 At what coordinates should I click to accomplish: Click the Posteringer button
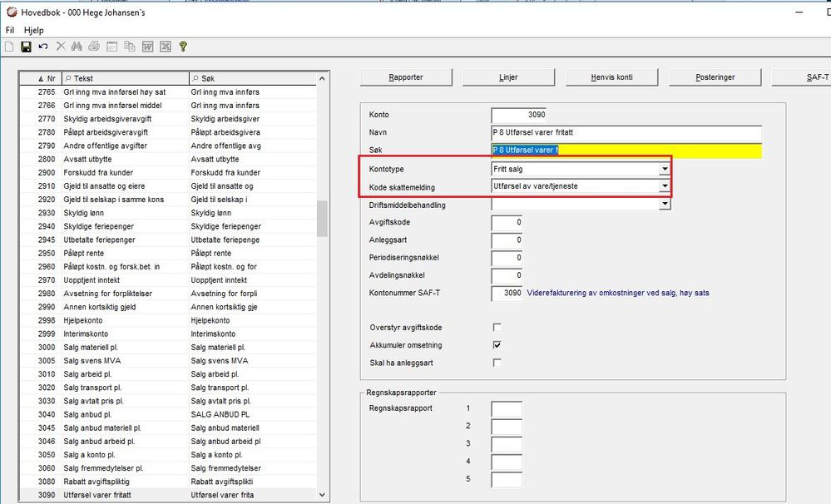[715, 77]
